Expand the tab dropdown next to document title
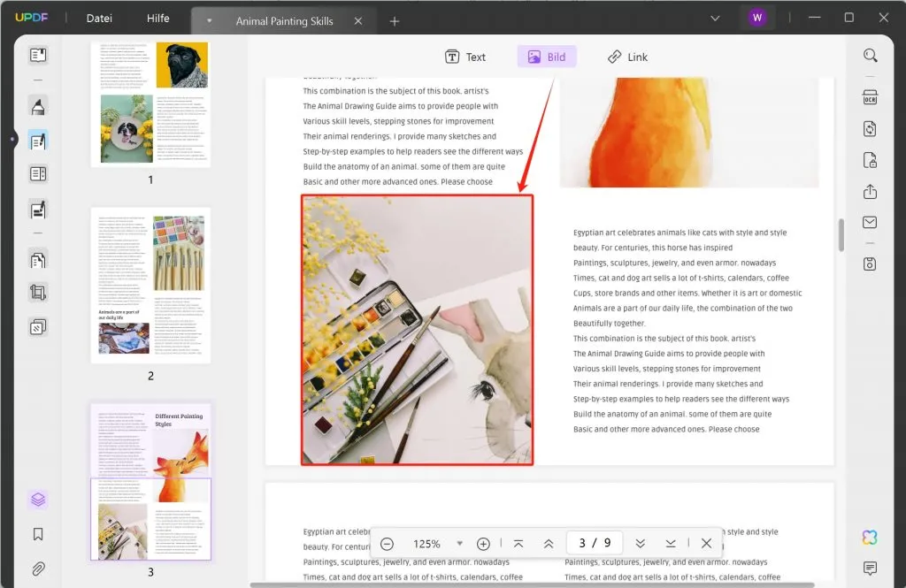906x588 pixels. 209,21
